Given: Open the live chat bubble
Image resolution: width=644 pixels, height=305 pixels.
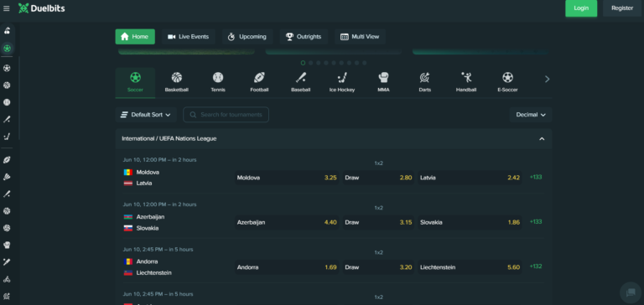Looking at the screenshot, I should [x=631, y=292].
